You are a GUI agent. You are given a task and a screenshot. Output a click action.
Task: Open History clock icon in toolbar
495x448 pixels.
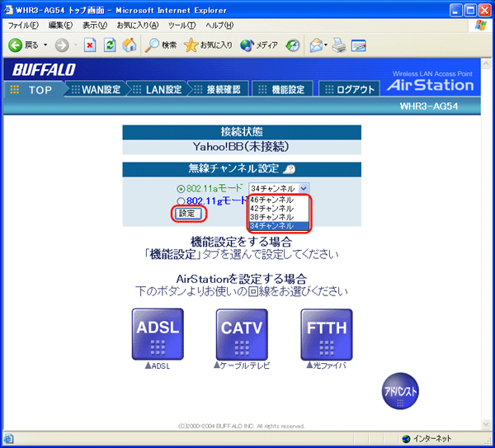pyautogui.click(x=293, y=45)
